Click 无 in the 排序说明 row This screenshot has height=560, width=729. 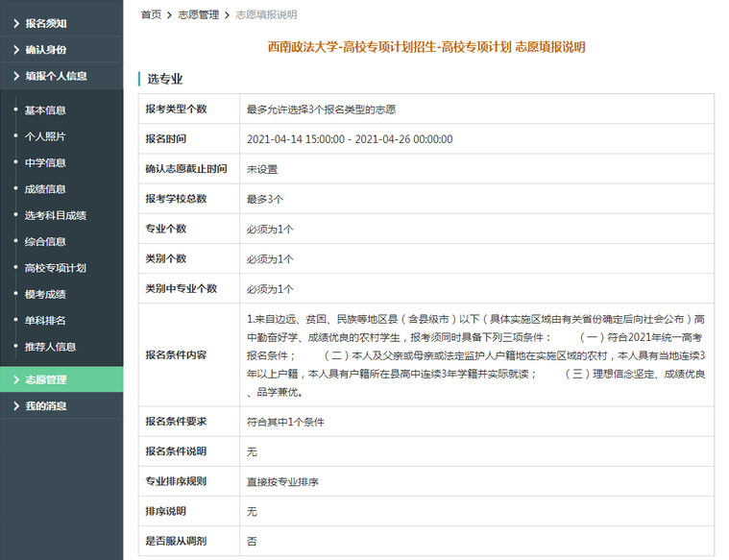(252, 512)
